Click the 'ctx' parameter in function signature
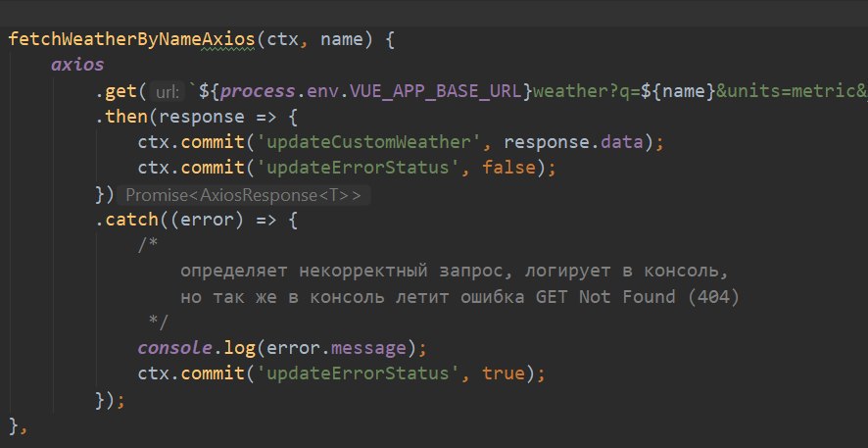Screen dimensions: 868x448 283,40
